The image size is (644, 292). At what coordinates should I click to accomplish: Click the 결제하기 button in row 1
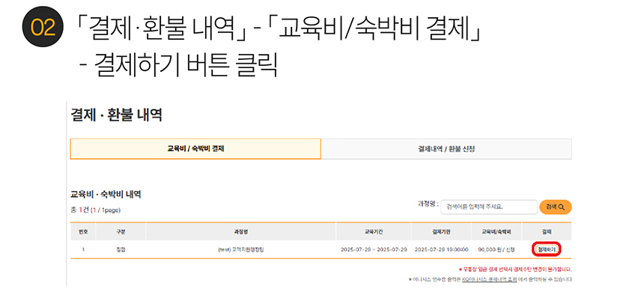[546, 249]
